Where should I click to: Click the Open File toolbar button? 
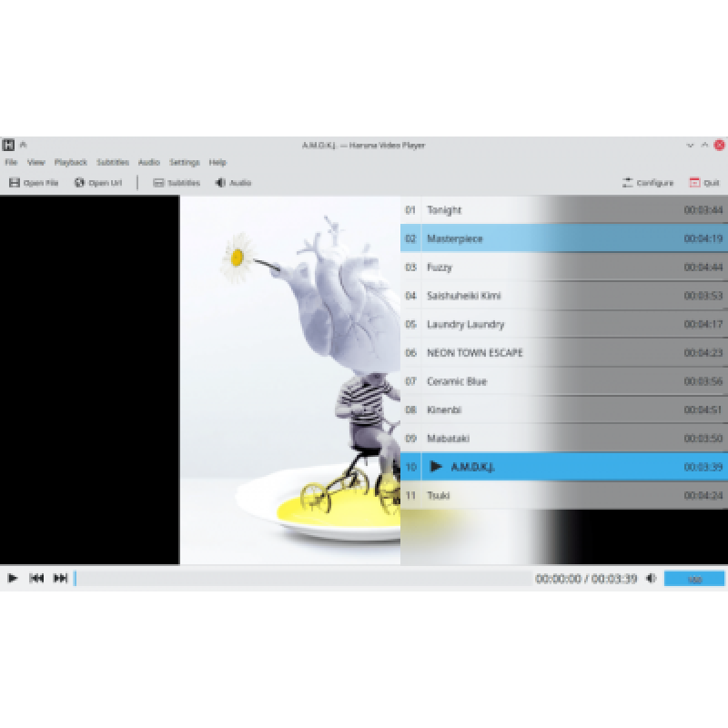(x=34, y=183)
